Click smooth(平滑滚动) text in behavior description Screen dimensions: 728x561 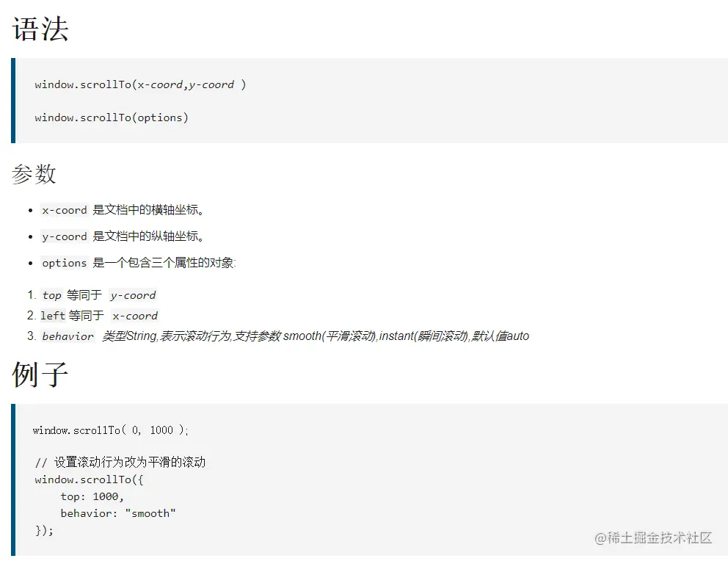pos(330,336)
